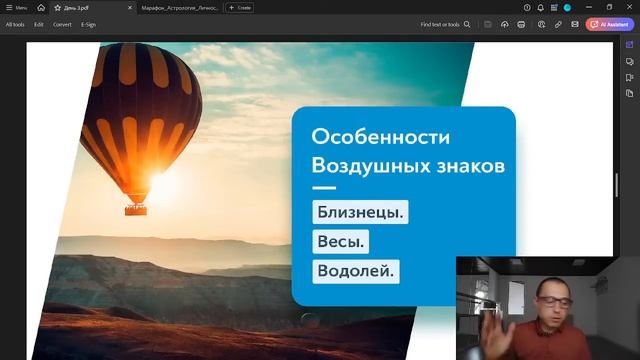Screen dimensions: 640x360
Task: Send the file by email with the envelope icon
Action: coord(575,24)
